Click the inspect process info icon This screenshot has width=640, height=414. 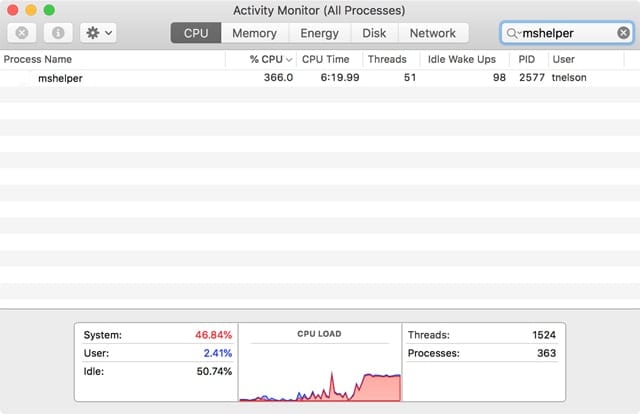59,33
